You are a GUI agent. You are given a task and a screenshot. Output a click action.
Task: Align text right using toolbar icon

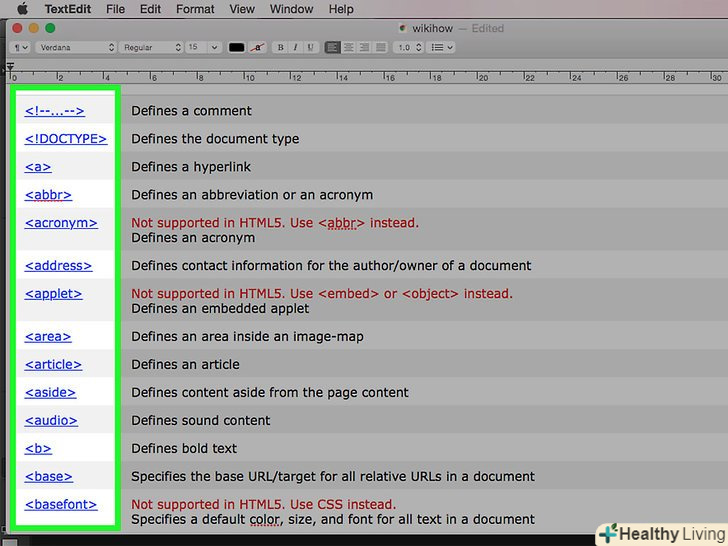point(363,47)
